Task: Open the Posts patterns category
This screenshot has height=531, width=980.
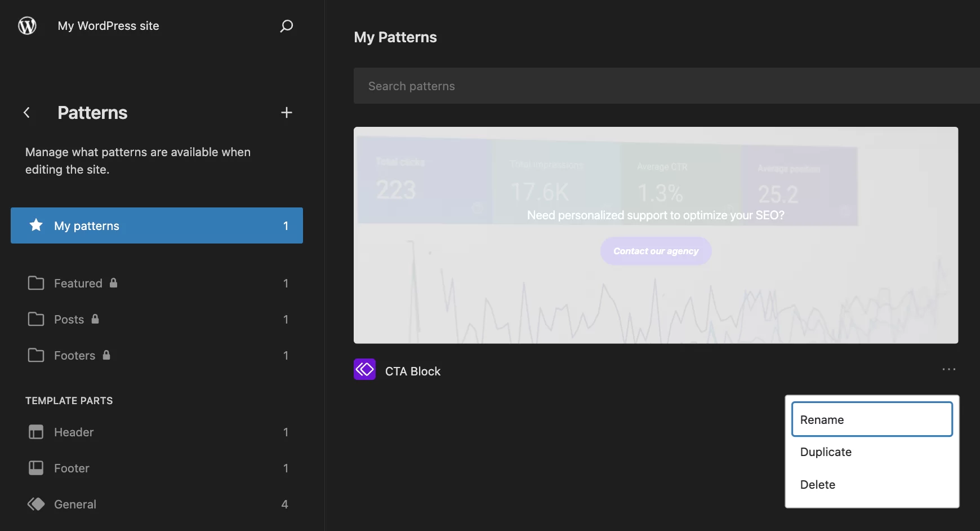Action: (x=157, y=319)
